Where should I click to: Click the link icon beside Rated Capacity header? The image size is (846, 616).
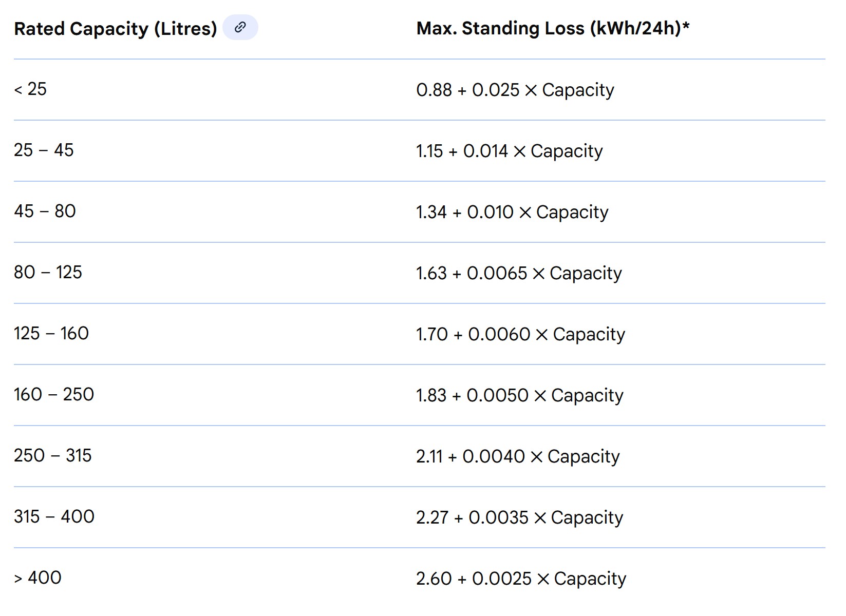pyautogui.click(x=240, y=28)
